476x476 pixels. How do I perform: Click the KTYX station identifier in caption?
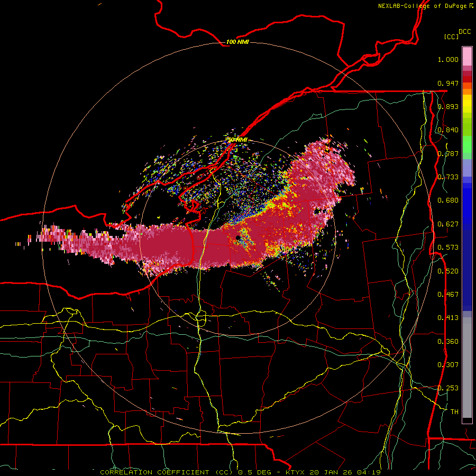(296, 472)
